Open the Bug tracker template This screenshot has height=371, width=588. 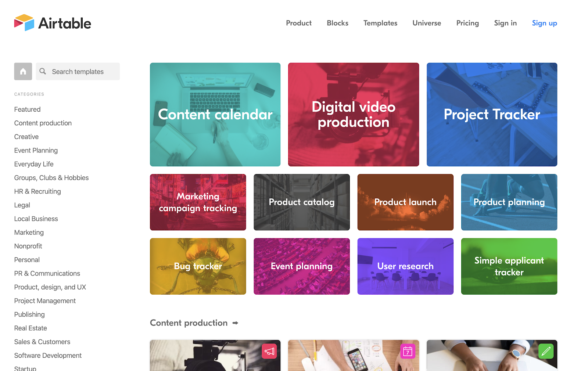pos(198,266)
